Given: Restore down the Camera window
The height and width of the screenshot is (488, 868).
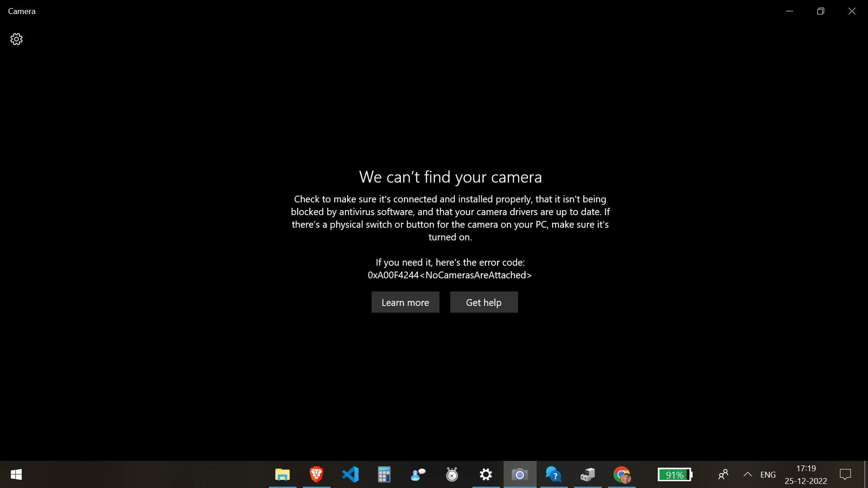Looking at the screenshot, I should [821, 11].
